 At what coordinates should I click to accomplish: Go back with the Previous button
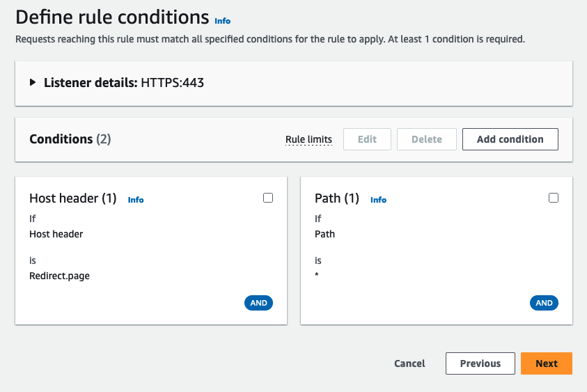click(480, 363)
